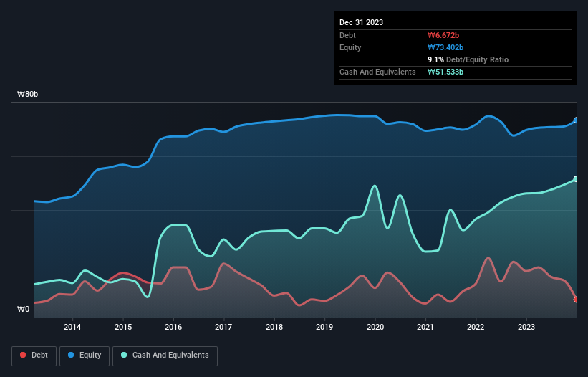
Task: Click the ₩6.672b debt value
Action: [x=443, y=35]
